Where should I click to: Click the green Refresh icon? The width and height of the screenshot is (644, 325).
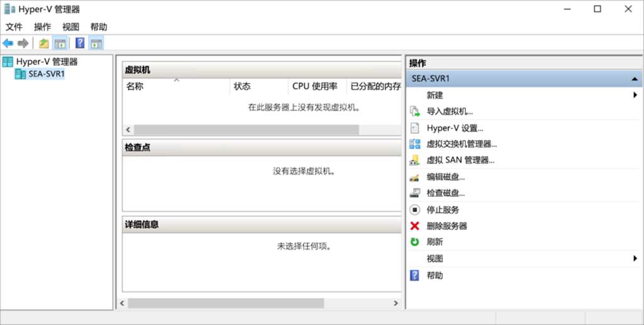[414, 242]
